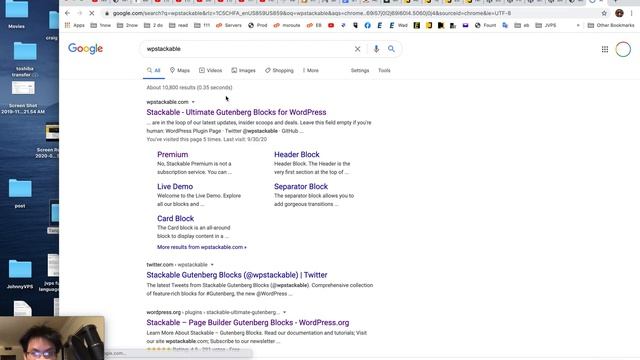The image size is (640, 360).
Task: Click the webcam video overlay
Action: (52, 338)
